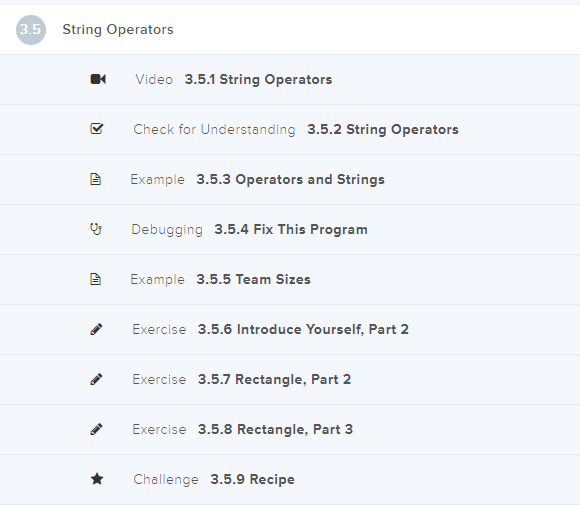Screen dimensions: 580x505
Task: Click the stethoscope debugging icon
Action: tap(96, 229)
